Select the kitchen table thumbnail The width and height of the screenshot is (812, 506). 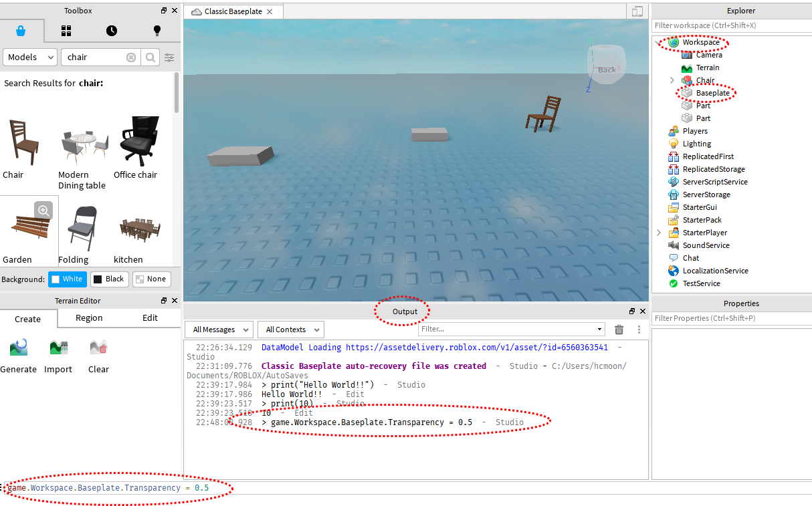pyautogui.click(x=140, y=229)
